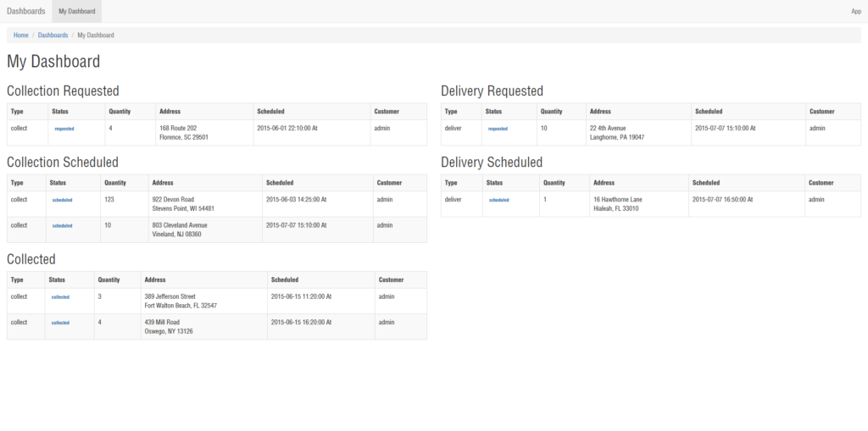Click Scheduled column header in Delivery Requested table
Image resolution: width=868 pixels, height=431 pixels.
coord(709,111)
